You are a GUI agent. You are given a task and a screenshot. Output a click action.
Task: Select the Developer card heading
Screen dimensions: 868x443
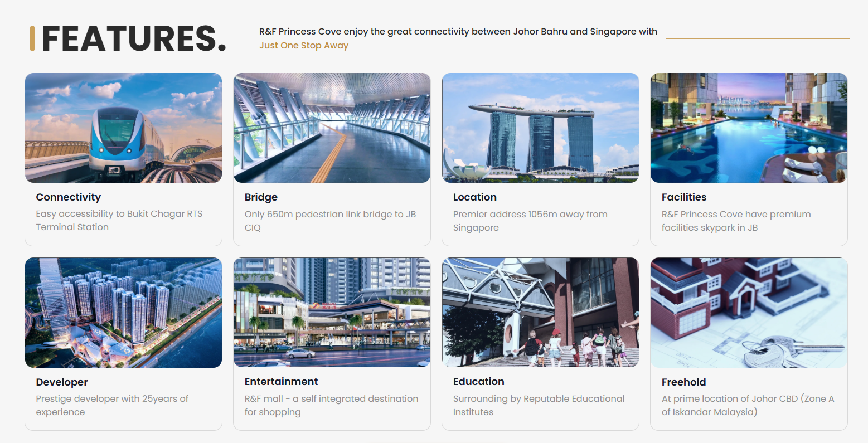pos(62,382)
